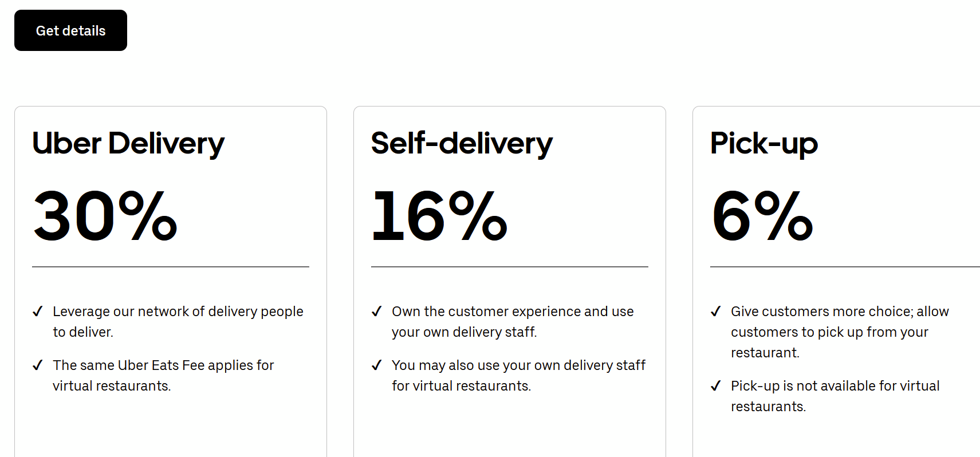Click the 16% fee figure
Screen dimensions: 980x457
(x=439, y=216)
